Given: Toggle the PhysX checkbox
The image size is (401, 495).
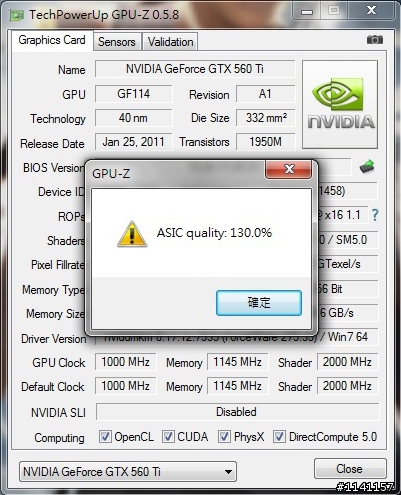Looking at the screenshot, I should pos(224,436).
